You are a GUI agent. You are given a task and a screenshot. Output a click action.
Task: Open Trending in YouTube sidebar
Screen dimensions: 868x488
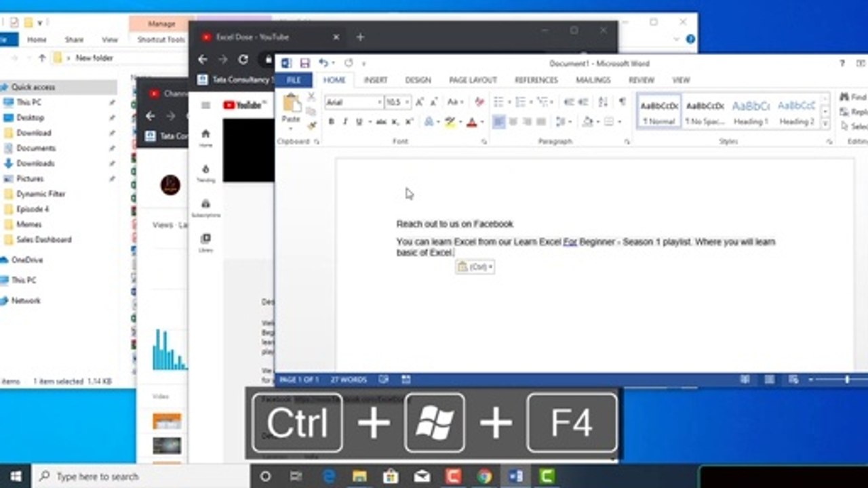pyautogui.click(x=206, y=174)
